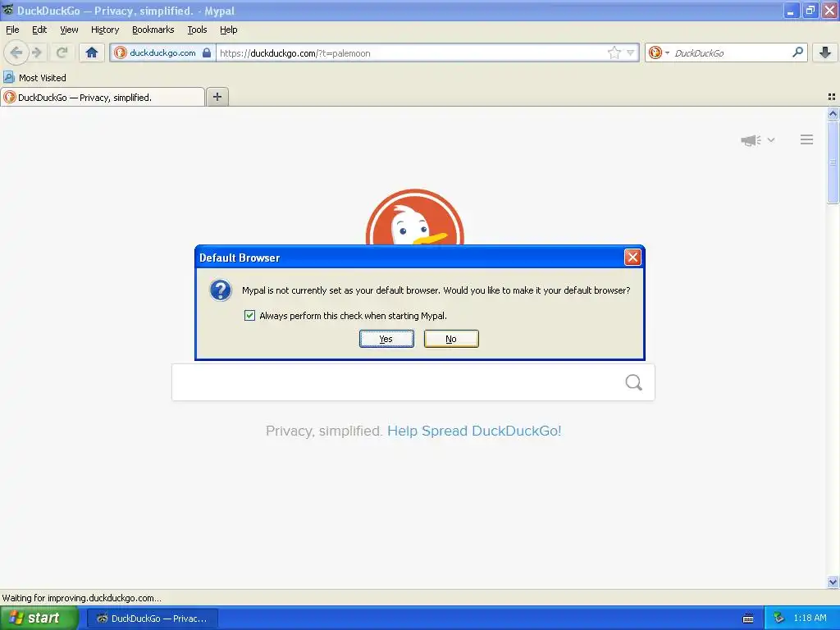Restore down the Mypal window

coord(810,10)
